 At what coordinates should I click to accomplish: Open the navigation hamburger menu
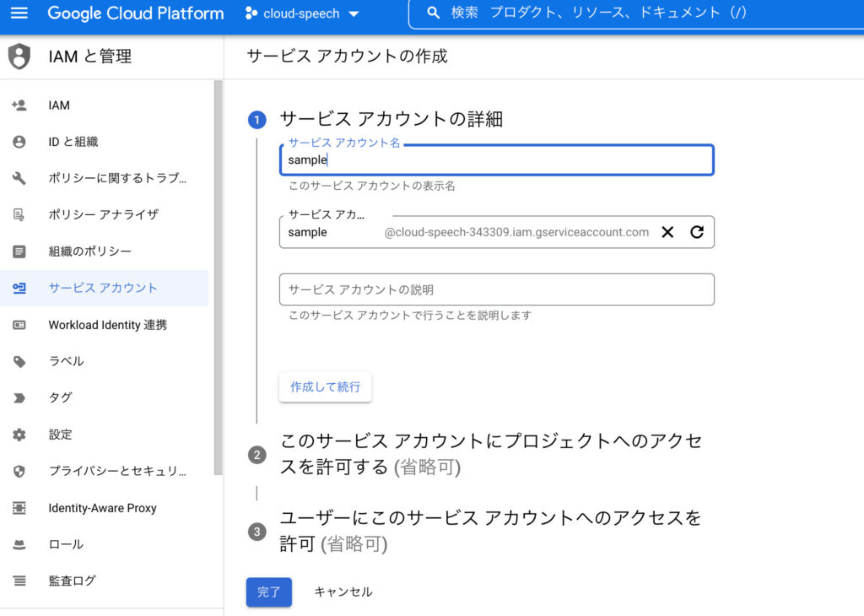pos(21,14)
